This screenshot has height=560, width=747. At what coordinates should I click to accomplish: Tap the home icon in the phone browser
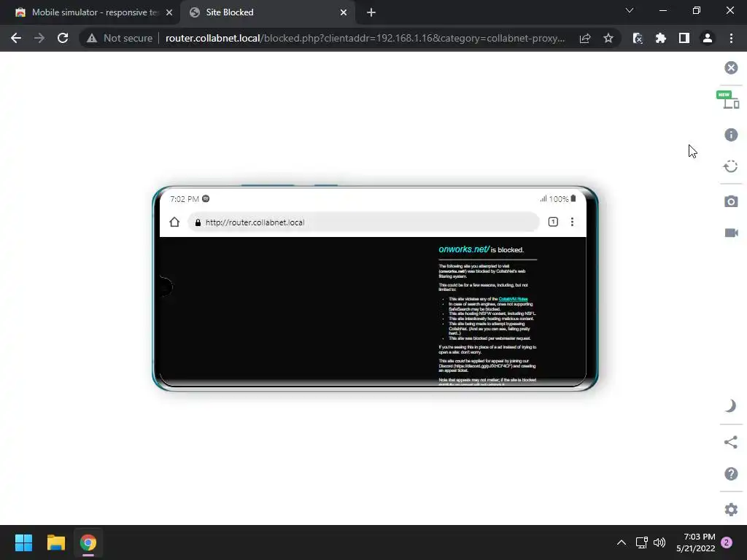[174, 222]
